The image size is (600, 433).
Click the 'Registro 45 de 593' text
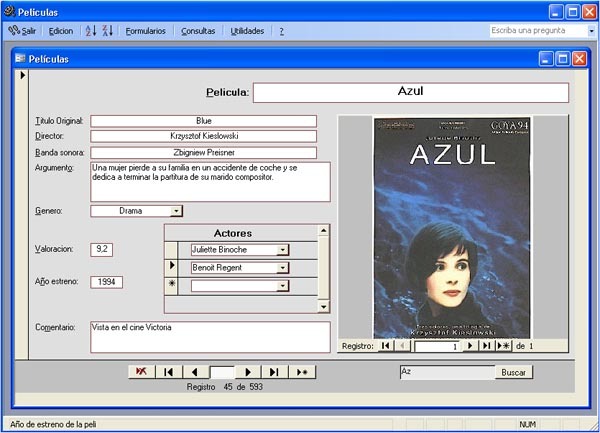(225, 387)
